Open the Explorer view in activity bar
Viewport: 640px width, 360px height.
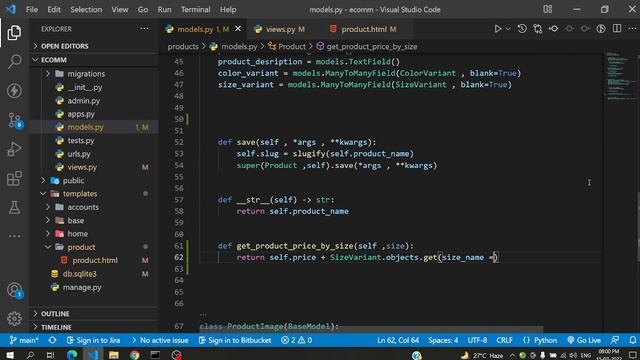14,33
